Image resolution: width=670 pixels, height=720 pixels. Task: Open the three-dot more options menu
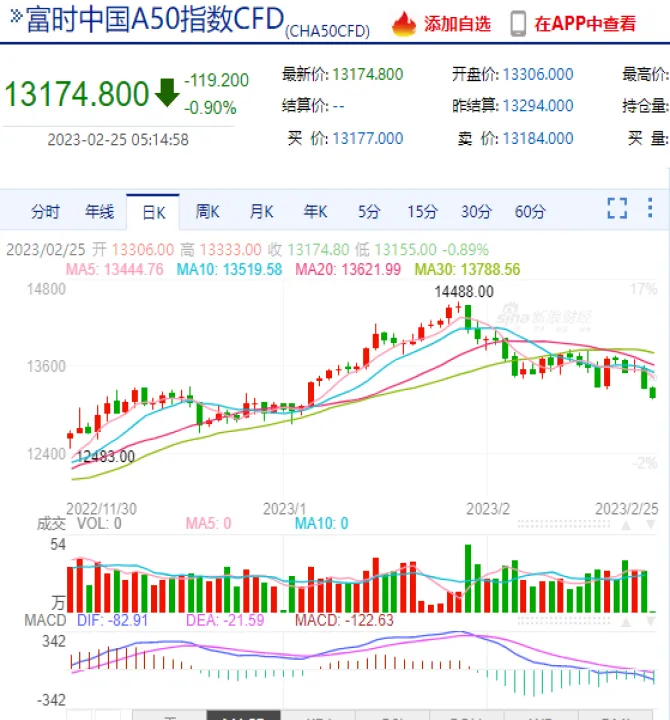[650, 208]
